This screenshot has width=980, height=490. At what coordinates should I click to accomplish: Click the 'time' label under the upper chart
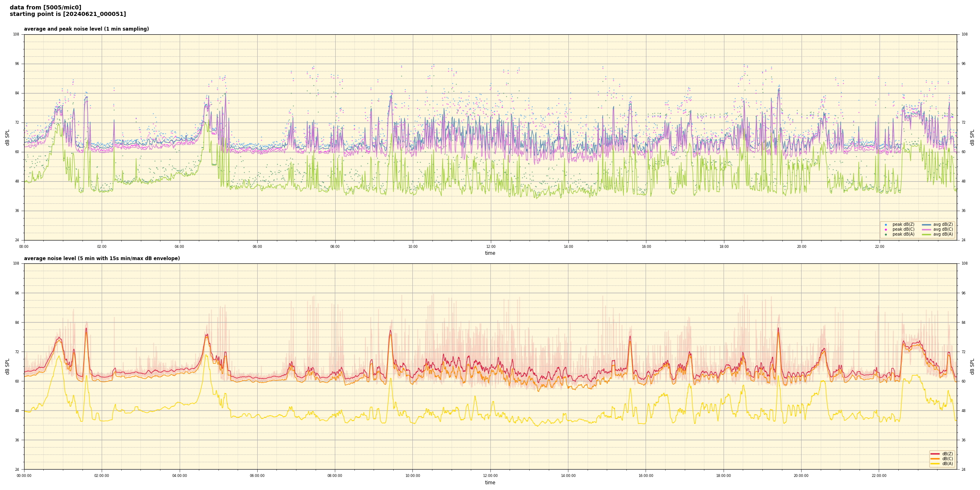coord(490,253)
